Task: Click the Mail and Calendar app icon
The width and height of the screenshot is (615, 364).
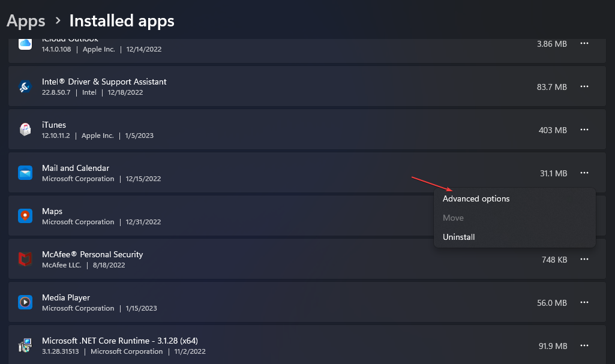Action: click(x=25, y=173)
